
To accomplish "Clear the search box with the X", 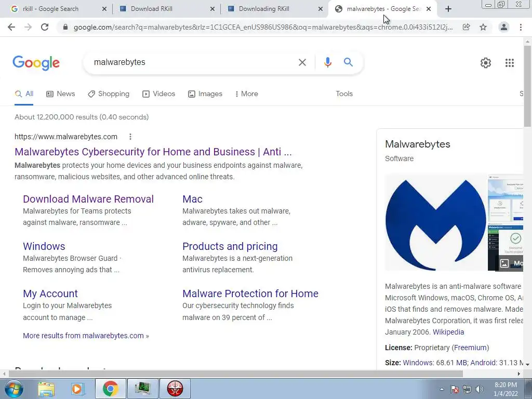I will click(x=302, y=62).
